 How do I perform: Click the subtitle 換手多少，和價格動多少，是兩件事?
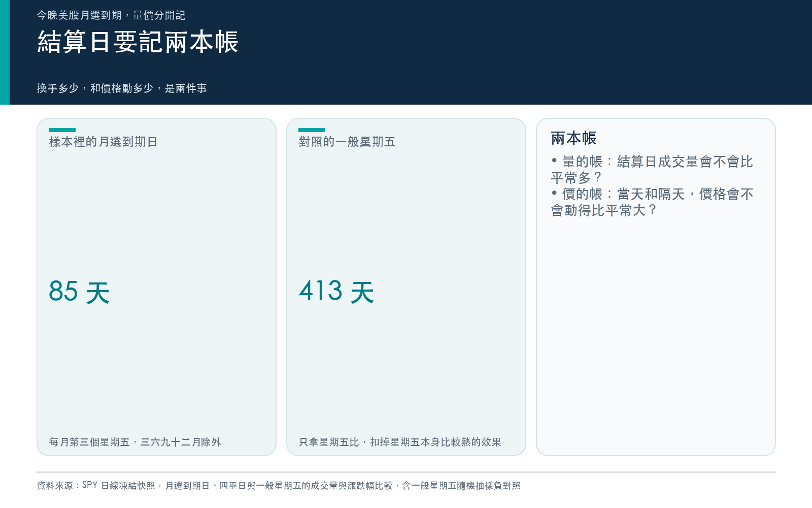(122, 88)
